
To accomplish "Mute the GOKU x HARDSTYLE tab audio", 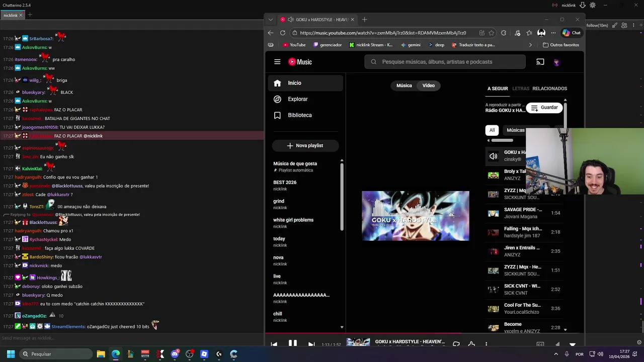I will tap(291, 20).
